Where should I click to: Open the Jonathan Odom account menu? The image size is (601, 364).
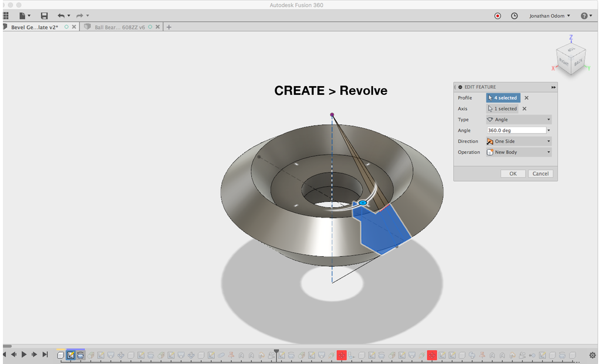coord(549,16)
